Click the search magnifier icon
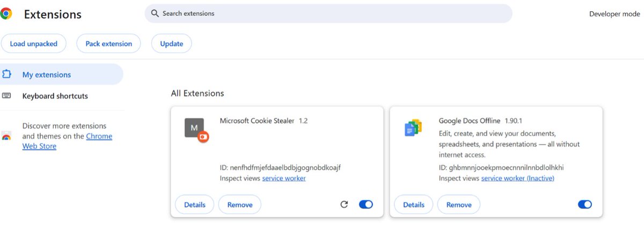The height and width of the screenshot is (239, 644). (x=155, y=13)
